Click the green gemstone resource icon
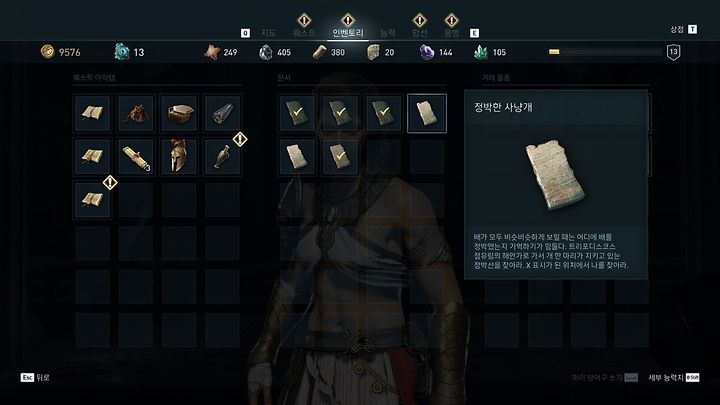 coord(480,52)
